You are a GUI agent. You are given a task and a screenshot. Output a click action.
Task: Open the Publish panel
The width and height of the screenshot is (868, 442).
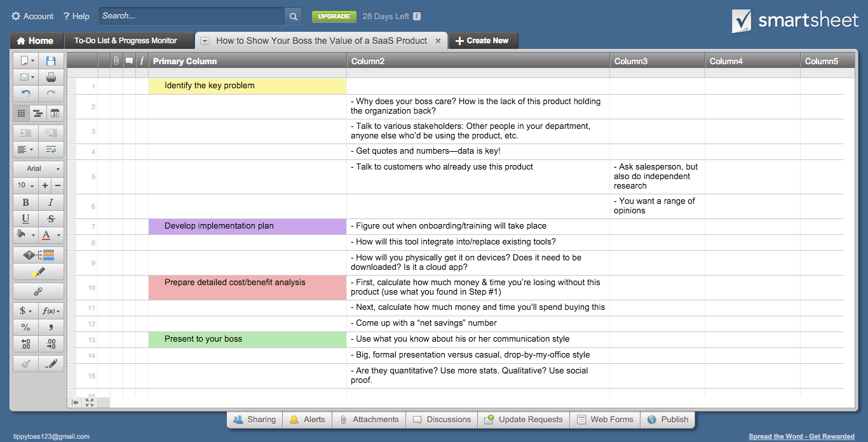pyautogui.click(x=668, y=420)
